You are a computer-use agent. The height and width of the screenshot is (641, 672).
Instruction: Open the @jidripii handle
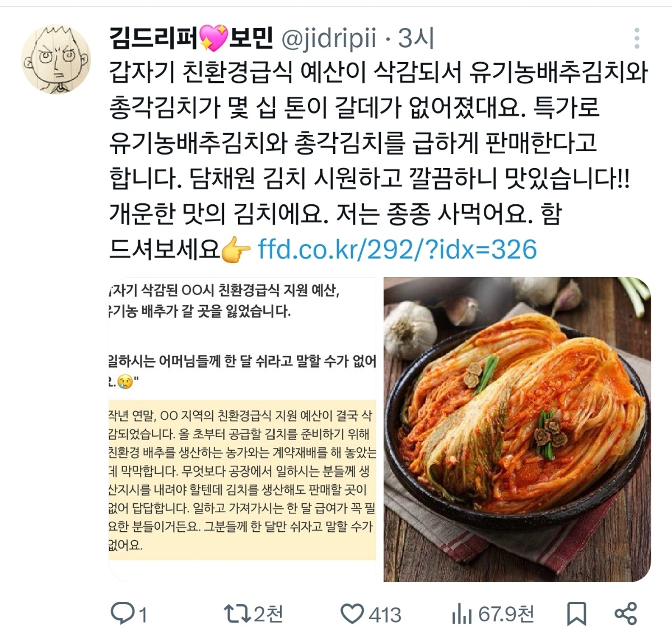328,38
